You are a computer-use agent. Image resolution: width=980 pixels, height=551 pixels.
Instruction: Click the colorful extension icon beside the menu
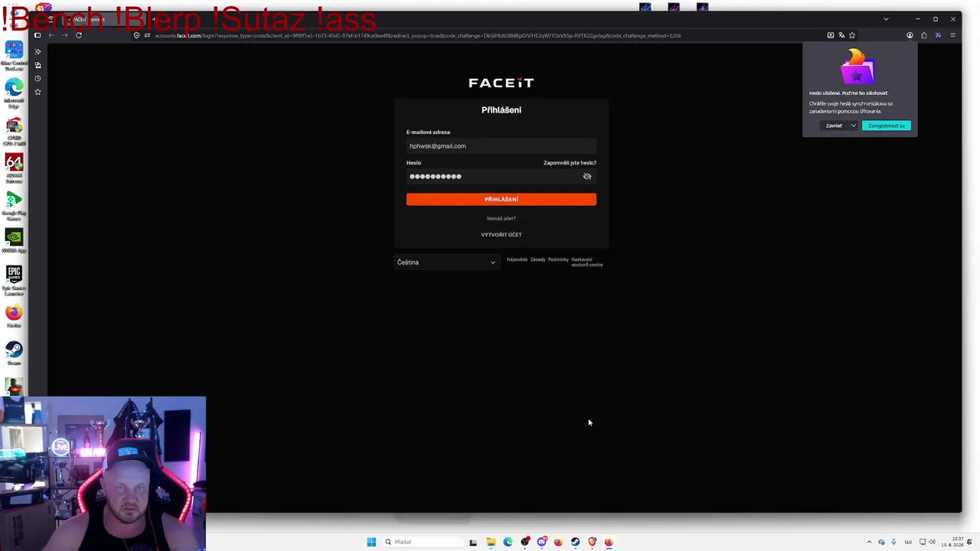[x=938, y=35]
